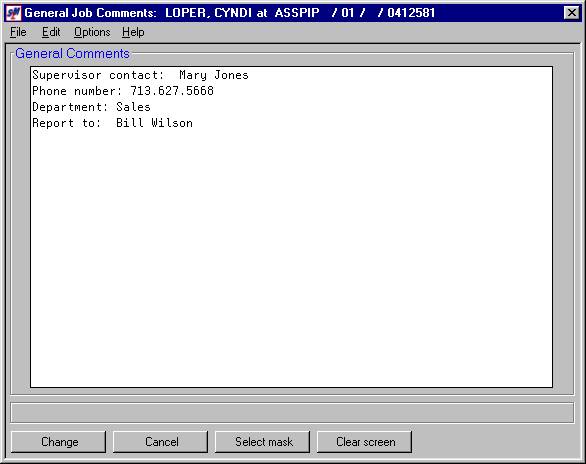Screen dimensions: 586x464
Task: Click the status bar above the buttons
Action: point(292,413)
